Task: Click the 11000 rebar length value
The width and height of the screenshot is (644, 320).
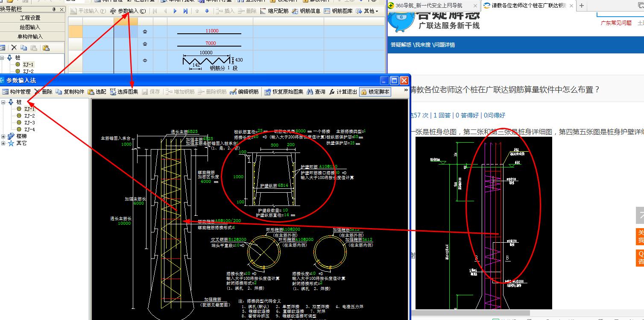Action: pos(212,31)
